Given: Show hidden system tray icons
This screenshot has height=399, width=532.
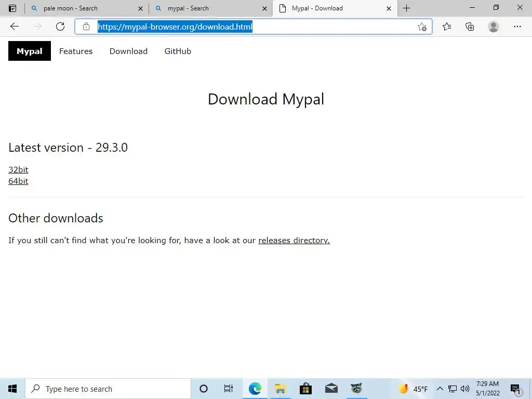Looking at the screenshot, I should pyautogui.click(x=440, y=389).
